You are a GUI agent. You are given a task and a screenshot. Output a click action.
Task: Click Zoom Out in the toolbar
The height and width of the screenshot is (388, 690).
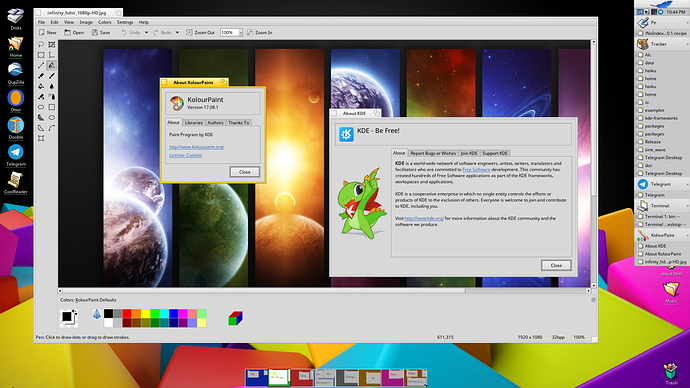(x=200, y=33)
